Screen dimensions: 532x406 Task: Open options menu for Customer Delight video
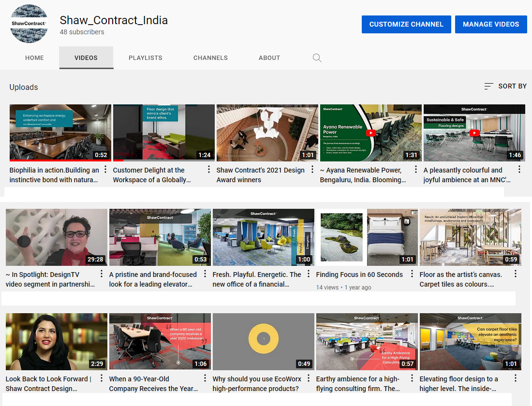(209, 169)
